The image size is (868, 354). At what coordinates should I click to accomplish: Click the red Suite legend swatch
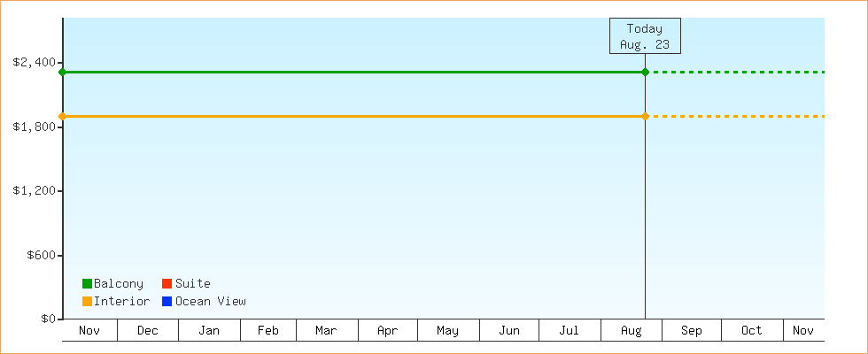pyautogui.click(x=167, y=284)
